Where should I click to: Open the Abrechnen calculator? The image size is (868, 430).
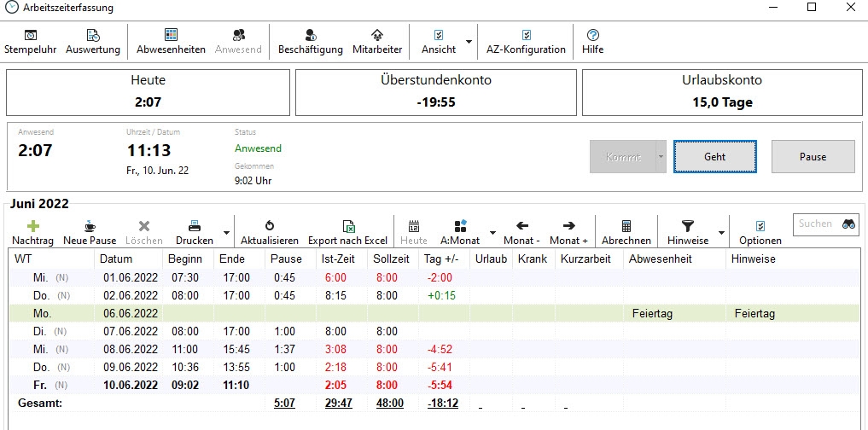point(626,232)
